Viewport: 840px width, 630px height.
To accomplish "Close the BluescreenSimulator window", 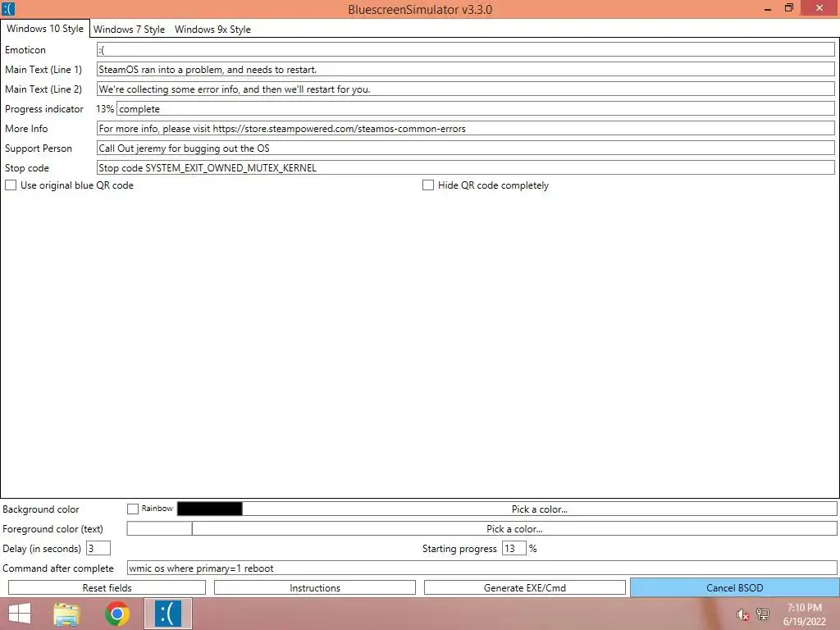I will click(819, 8).
